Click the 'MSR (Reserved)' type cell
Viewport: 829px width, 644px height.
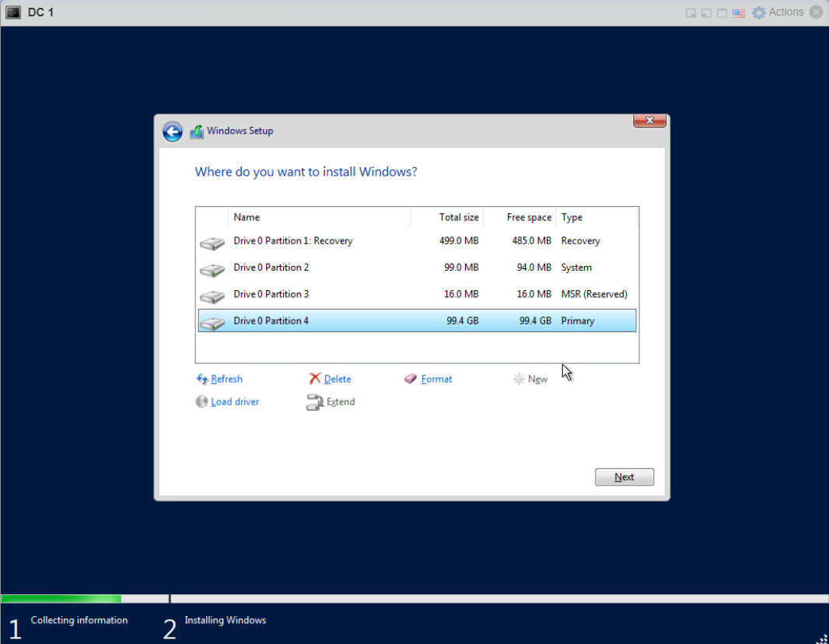(x=594, y=294)
